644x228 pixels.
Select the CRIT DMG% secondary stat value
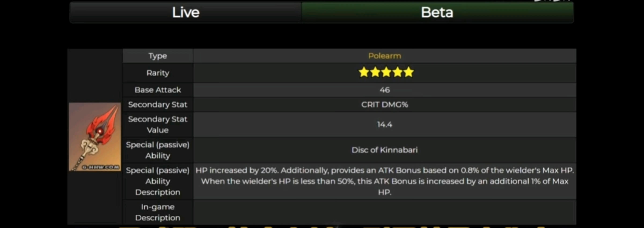pos(385,104)
